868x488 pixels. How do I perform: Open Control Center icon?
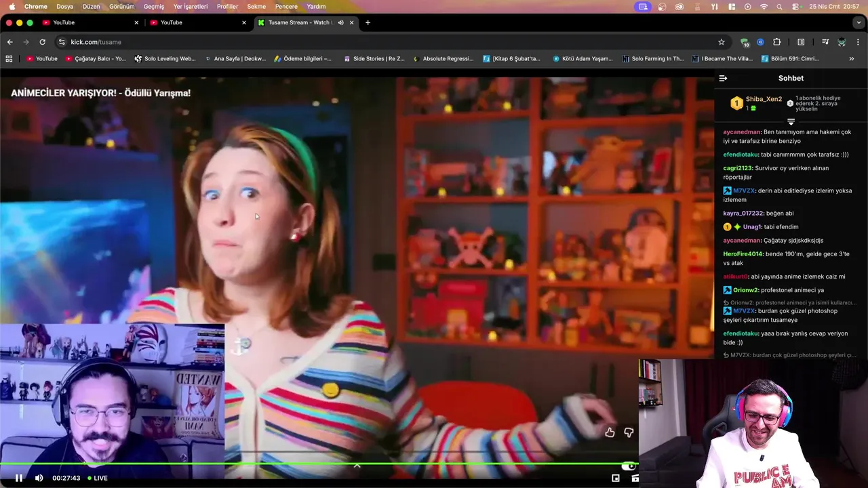795,7
